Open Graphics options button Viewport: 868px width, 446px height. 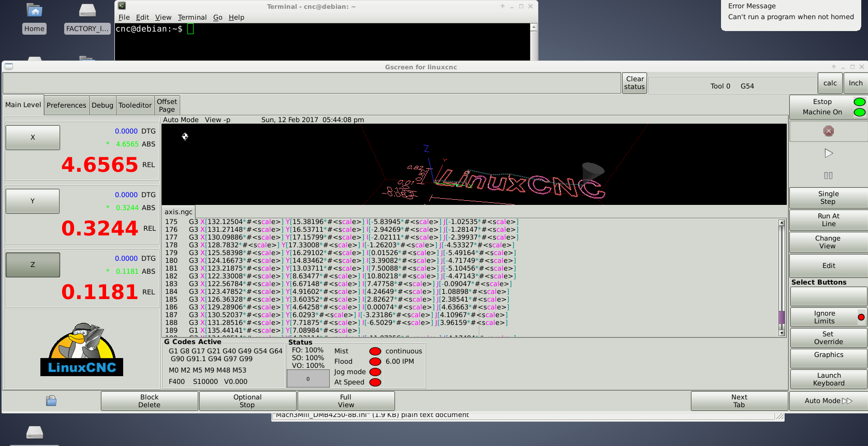pos(828,358)
